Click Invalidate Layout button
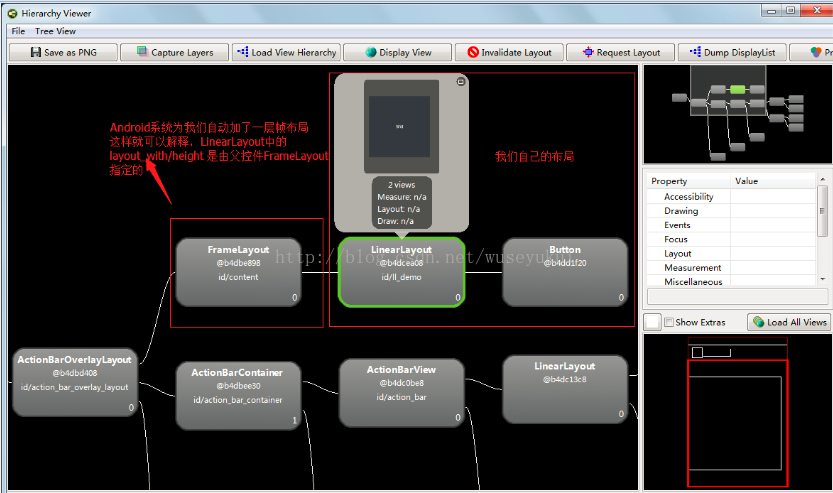The height and width of the screenshot is (493, 833). (x=508, y=52)
